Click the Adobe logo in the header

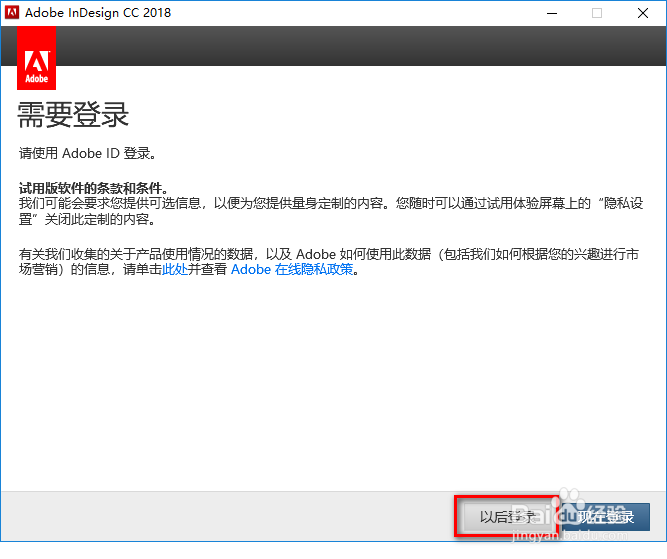37,58
